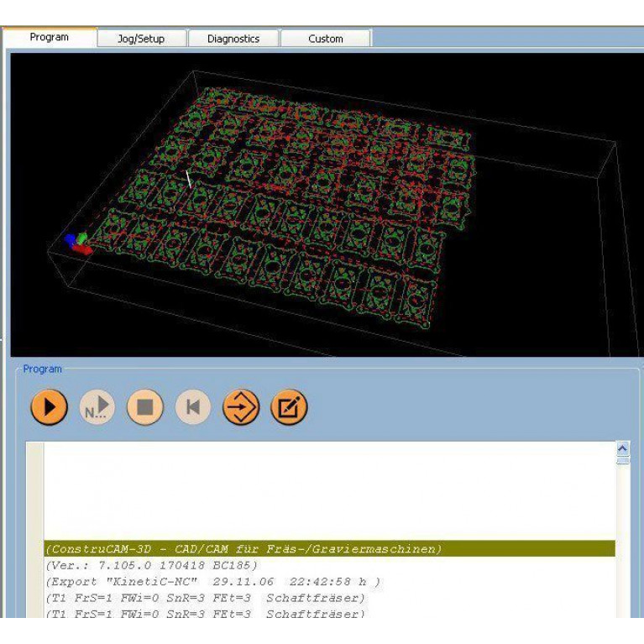Viewport: 644px width, 644px height.
Task: Click the run-from-line N button
Action: point(97,407)
